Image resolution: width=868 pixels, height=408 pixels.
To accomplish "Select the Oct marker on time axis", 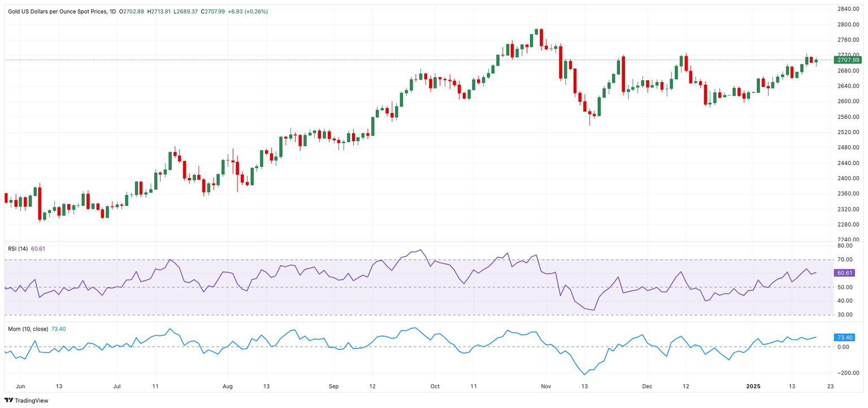I will (435, 387).
